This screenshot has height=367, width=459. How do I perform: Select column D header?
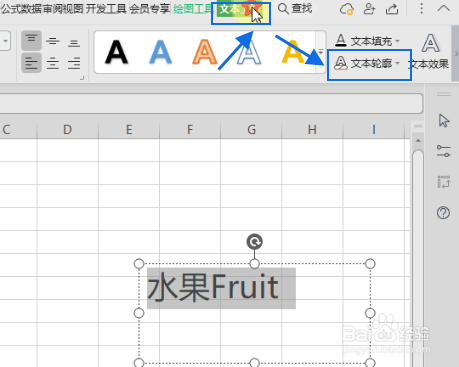67,129
